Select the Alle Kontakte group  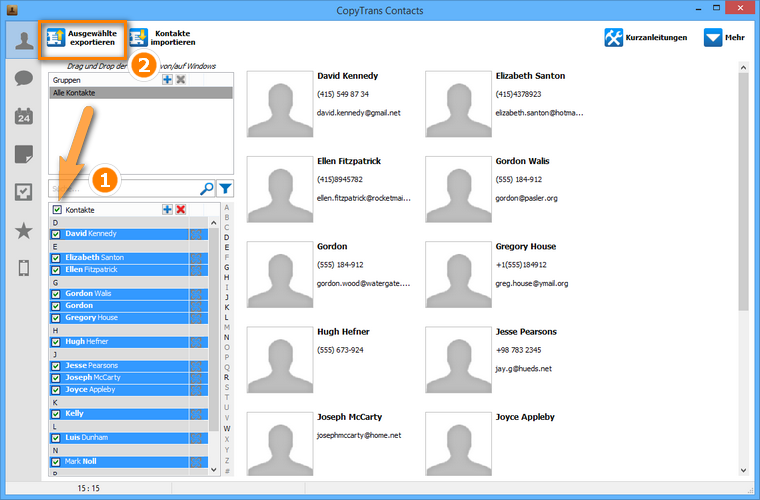(140, 92)
